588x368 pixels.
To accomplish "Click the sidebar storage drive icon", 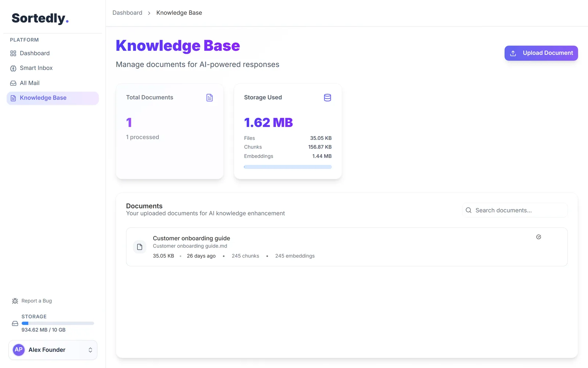I will click(15, 323).
